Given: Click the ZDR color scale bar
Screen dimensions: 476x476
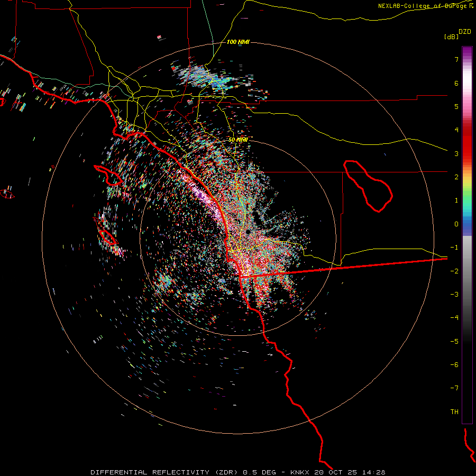Looking at the screenshot, I should click(x=467, y=235).
